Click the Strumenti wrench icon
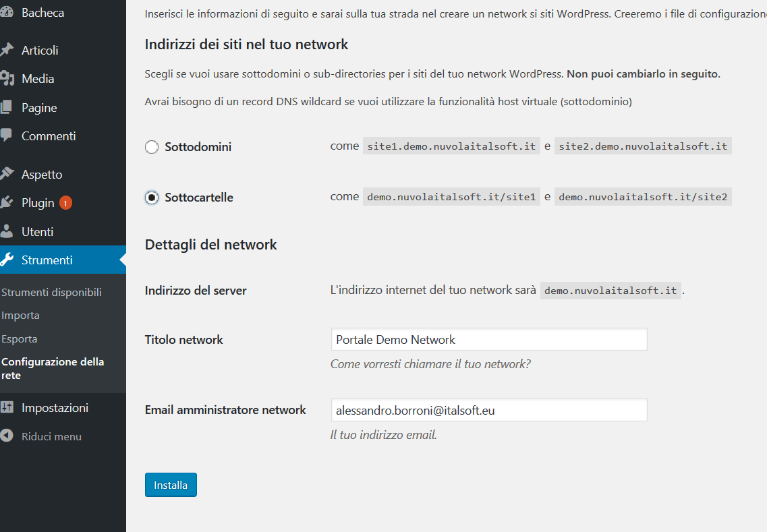 point(7,260)
